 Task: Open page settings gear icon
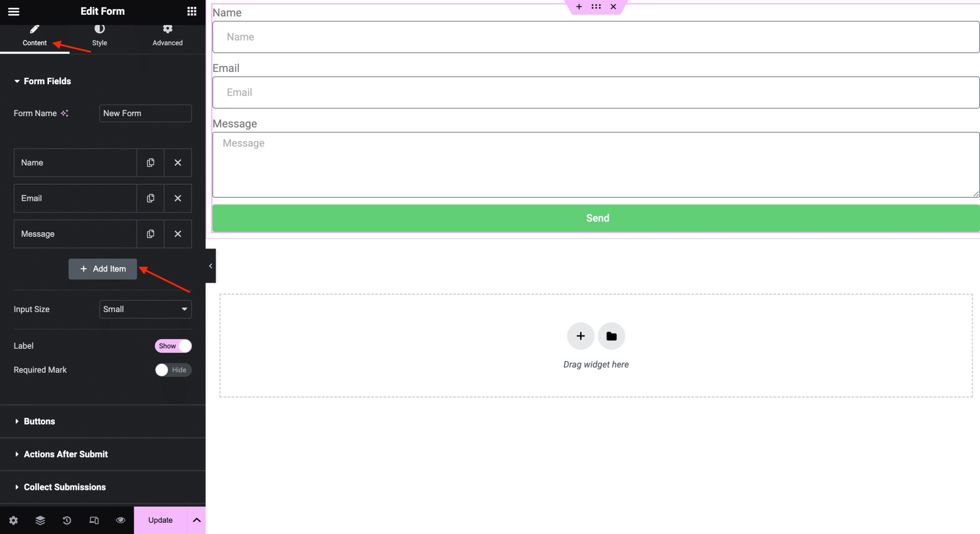click(14, 520)
